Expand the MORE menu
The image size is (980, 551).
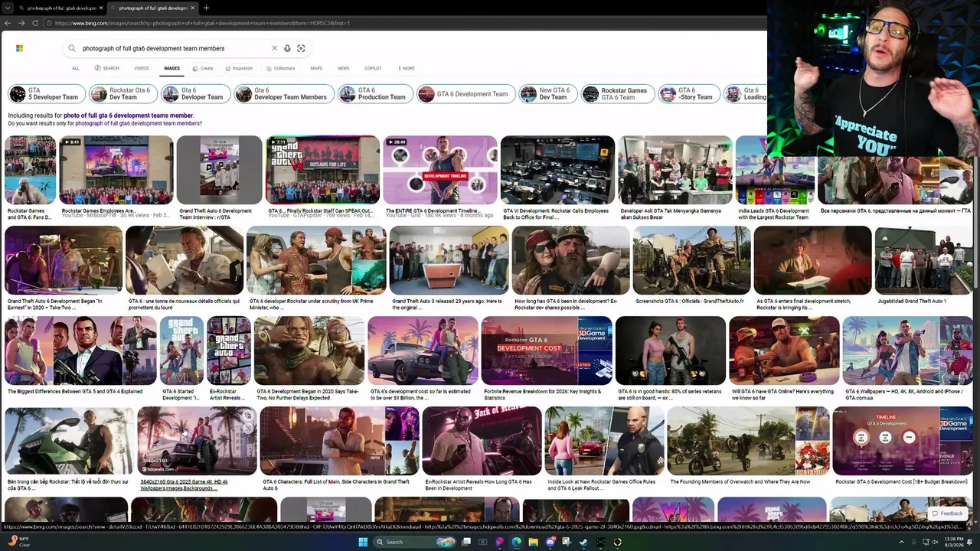click(x=407, y=68)
